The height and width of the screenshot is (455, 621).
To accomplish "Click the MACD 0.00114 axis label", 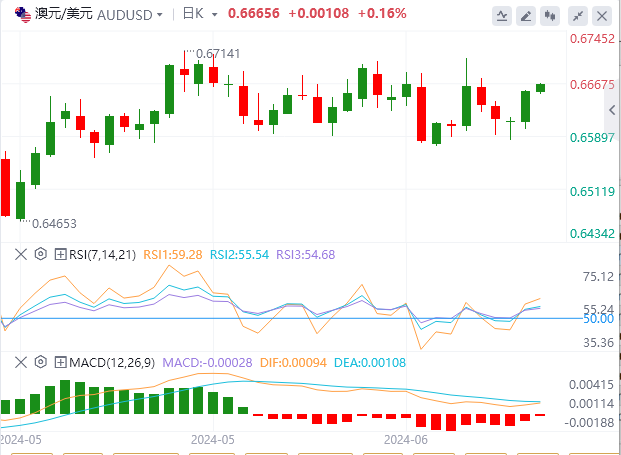I will click(x=591, y=404).
